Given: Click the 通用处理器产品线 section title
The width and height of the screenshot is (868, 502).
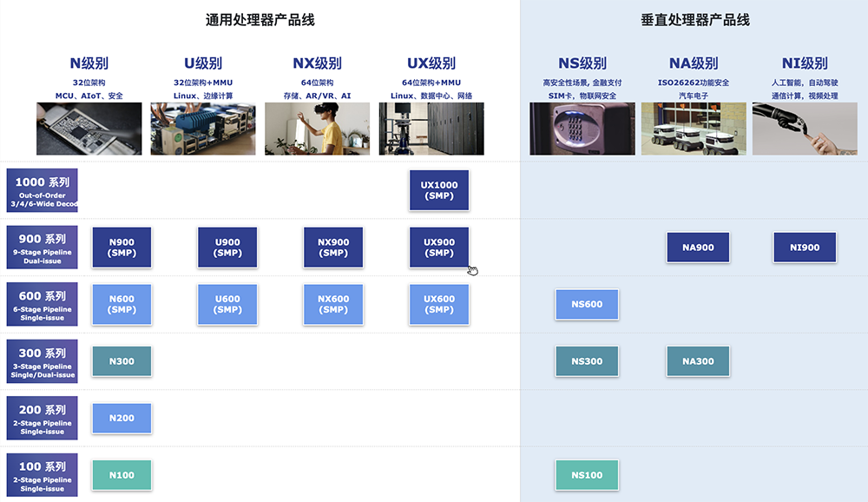Looking at the screenshot, I should click(260, 19).
